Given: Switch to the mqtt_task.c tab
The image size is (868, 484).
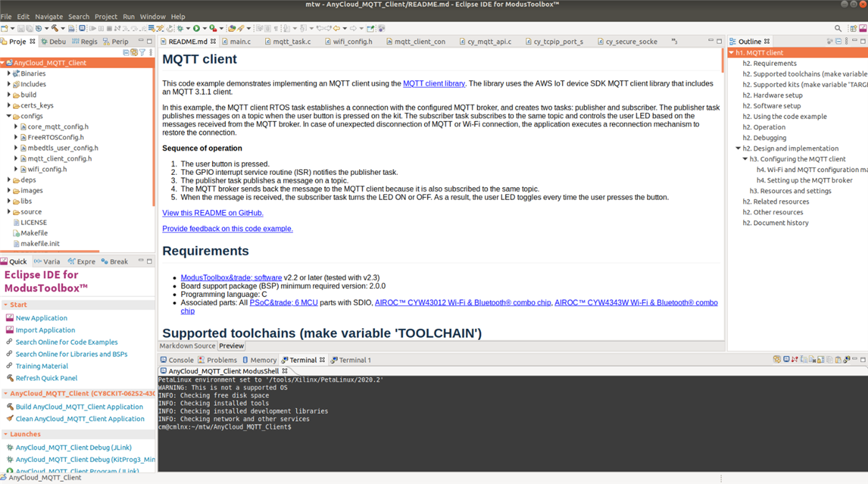Looking at the screenshot, I should 287,42.
